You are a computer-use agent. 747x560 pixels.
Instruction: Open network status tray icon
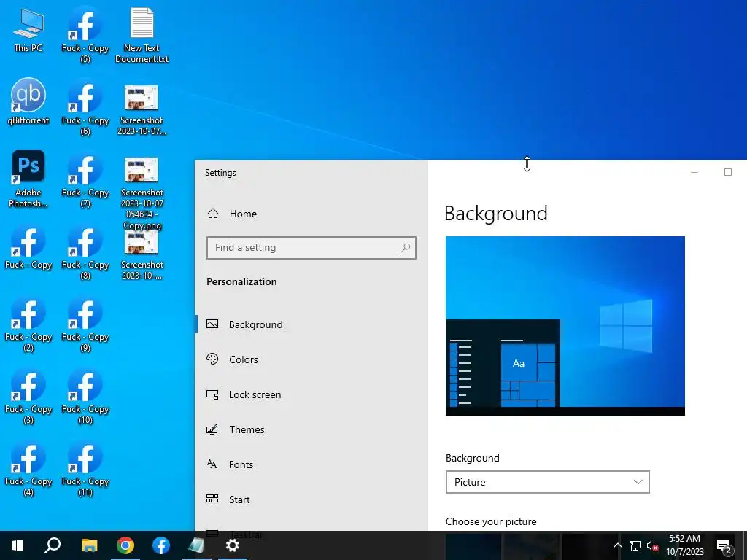[635, 545]
